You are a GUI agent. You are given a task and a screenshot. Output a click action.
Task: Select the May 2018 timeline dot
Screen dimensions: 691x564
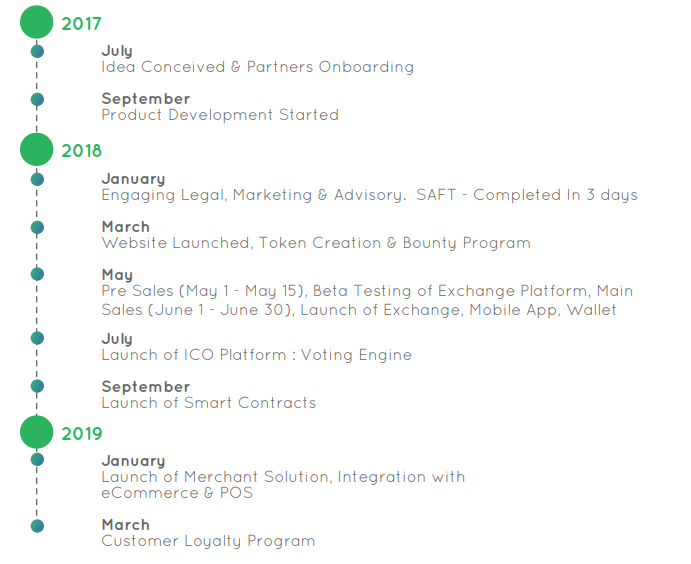[37, 274]
